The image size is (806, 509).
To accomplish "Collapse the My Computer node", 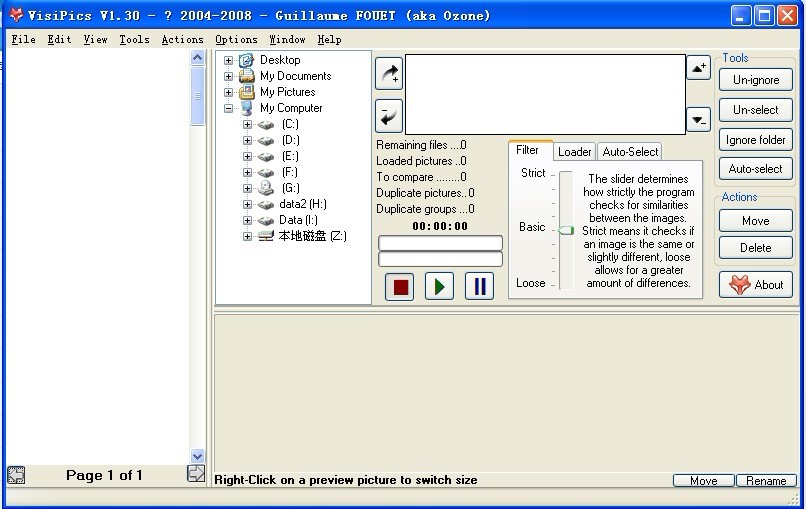I will [x=228, y=108].
